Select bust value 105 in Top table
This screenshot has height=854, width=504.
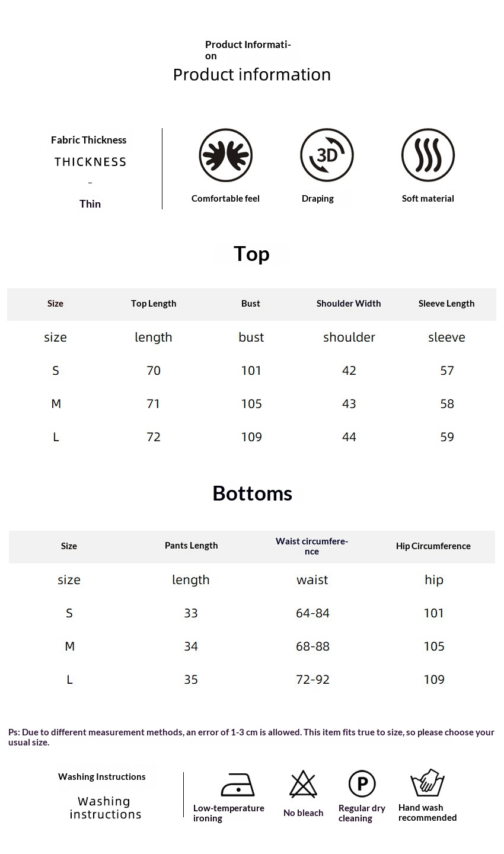[251, 404]
